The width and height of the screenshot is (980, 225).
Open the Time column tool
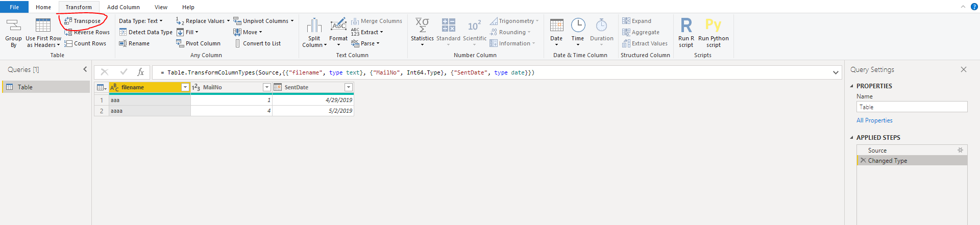tap(578, 33)
